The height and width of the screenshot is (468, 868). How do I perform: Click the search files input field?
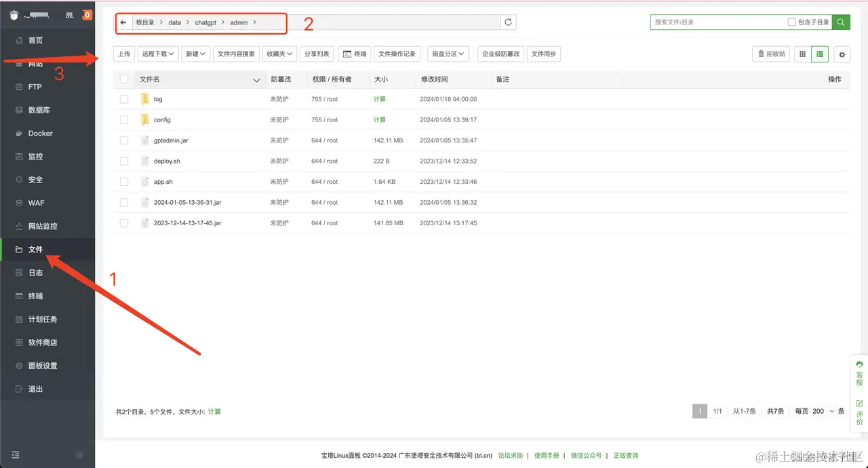click(x=717, y=22)
